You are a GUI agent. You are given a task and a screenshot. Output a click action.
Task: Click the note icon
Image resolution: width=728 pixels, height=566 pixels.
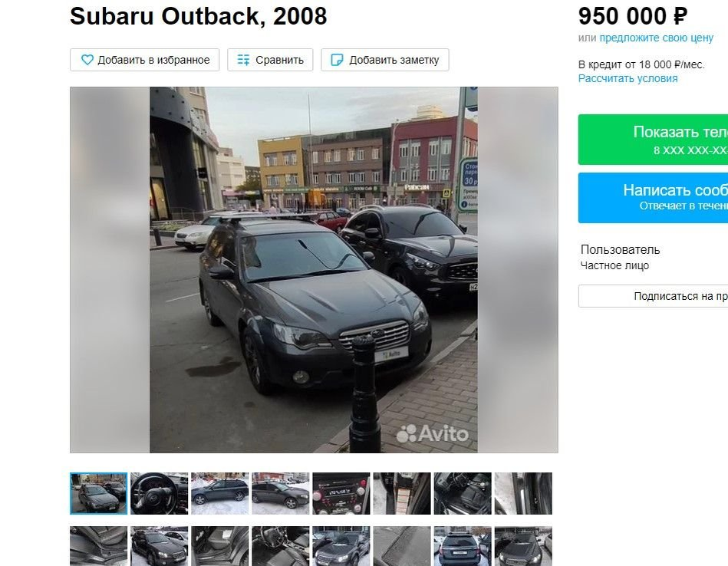click(x=337, y=60)
